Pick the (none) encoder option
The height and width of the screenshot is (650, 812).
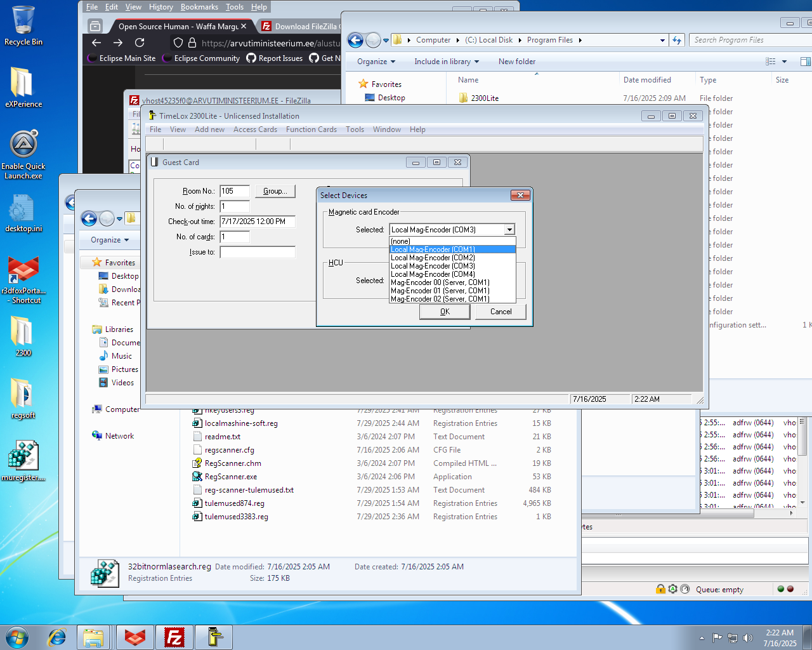click(400, 241)
